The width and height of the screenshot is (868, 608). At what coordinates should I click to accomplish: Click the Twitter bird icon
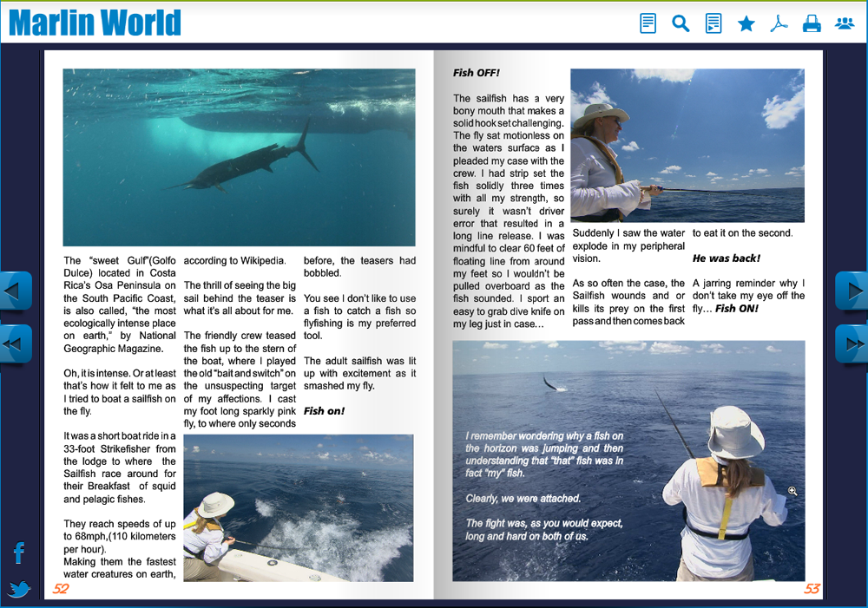19,590
